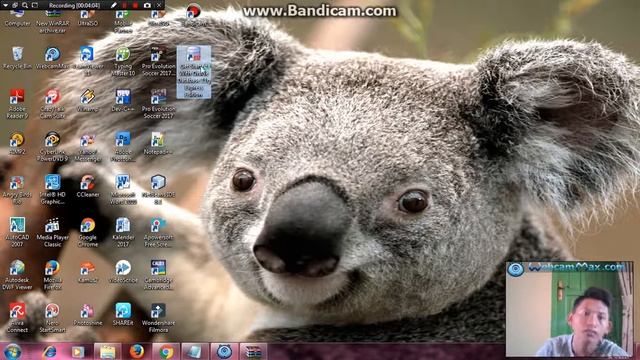This screenshot has height=360, width=640.
Task: Select the Microsoft Word shortcut
Action: tap(123, 190)
